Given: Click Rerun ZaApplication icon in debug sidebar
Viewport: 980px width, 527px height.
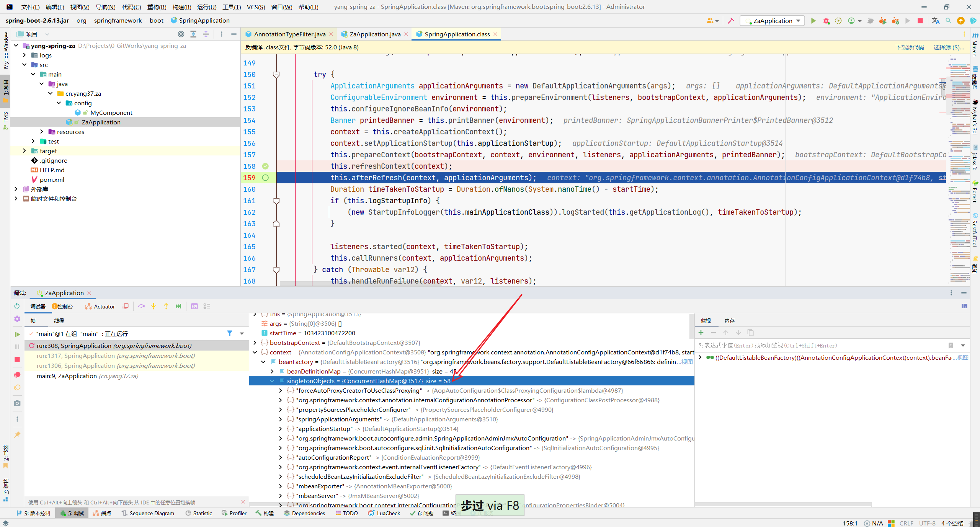Looking at the screenshot, I should [x=17, y=306].
